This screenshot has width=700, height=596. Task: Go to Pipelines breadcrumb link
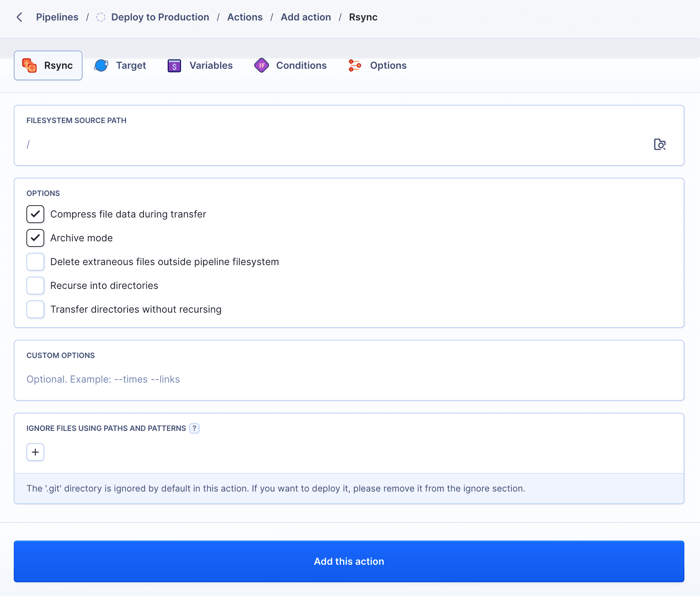tap(57, 17)
